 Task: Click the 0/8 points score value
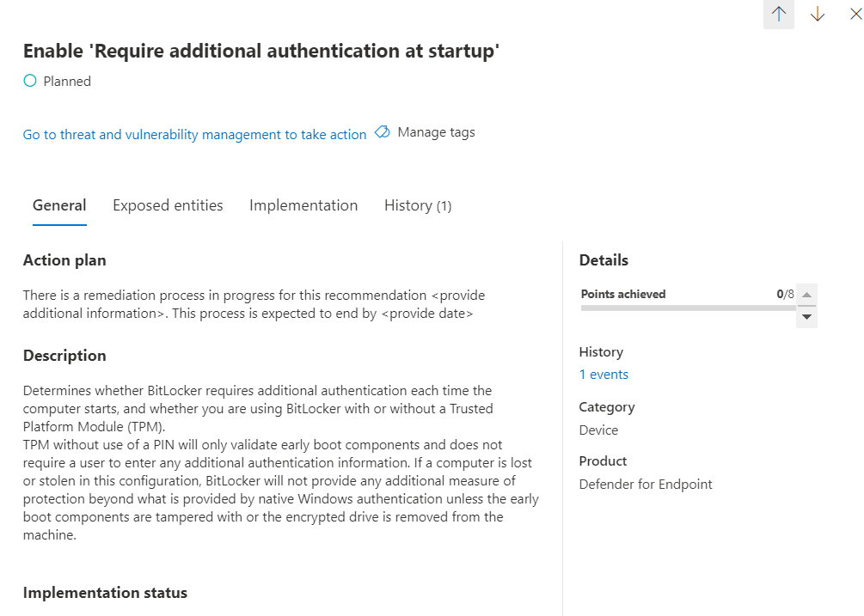pyautogui.click(x=786, y=294)
